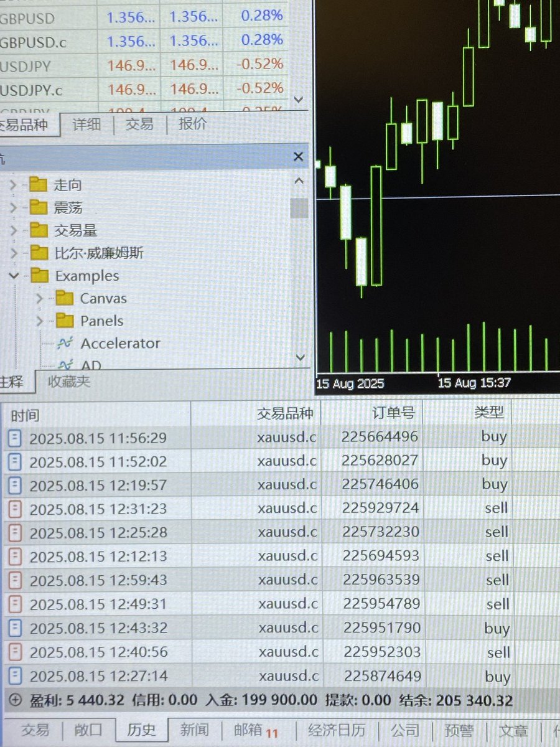
Task: Switch to the 新闻 news tab
Action: pyautogui.click(x=195, y=730)
